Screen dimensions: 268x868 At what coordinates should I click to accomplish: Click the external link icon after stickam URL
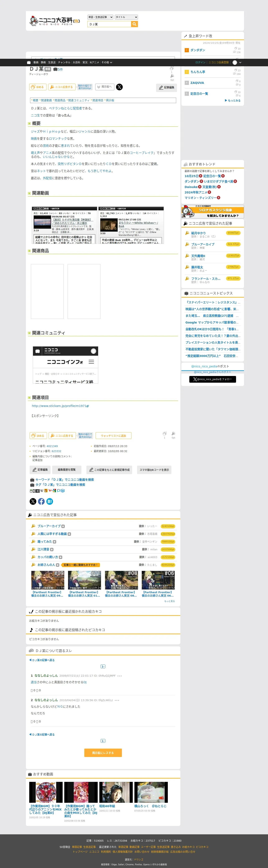(x=88, y=406)
